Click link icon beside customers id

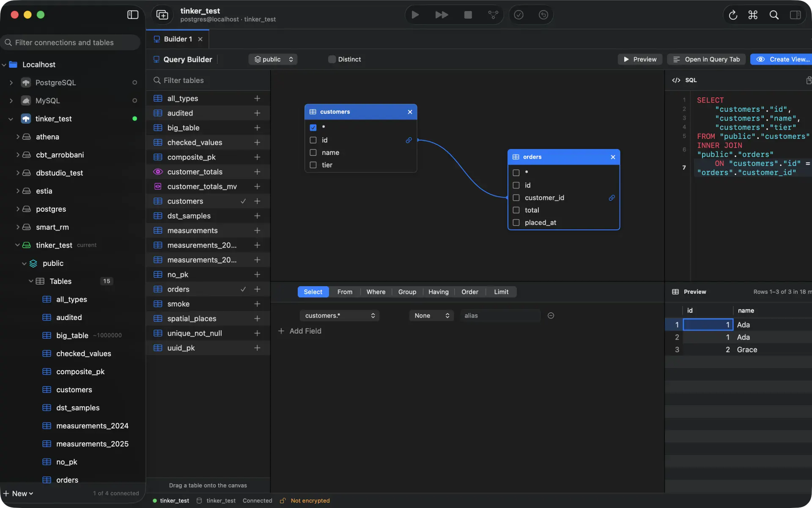[409, 140]
